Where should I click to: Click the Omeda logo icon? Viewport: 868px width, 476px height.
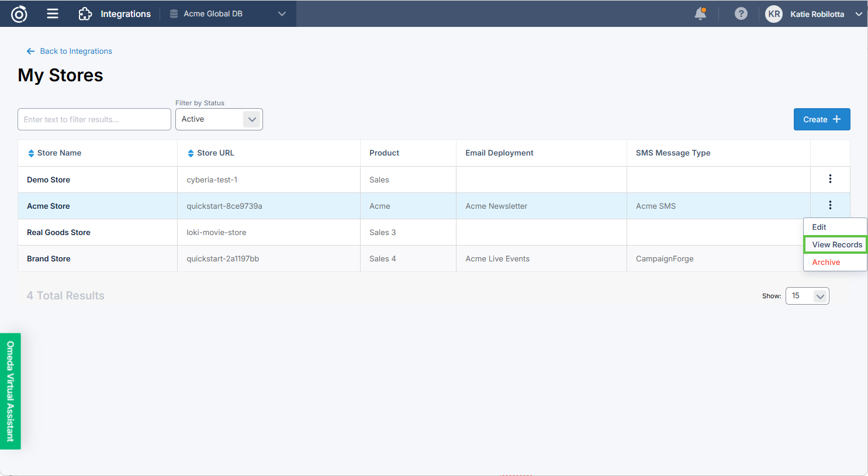click(x=19, y=13)
